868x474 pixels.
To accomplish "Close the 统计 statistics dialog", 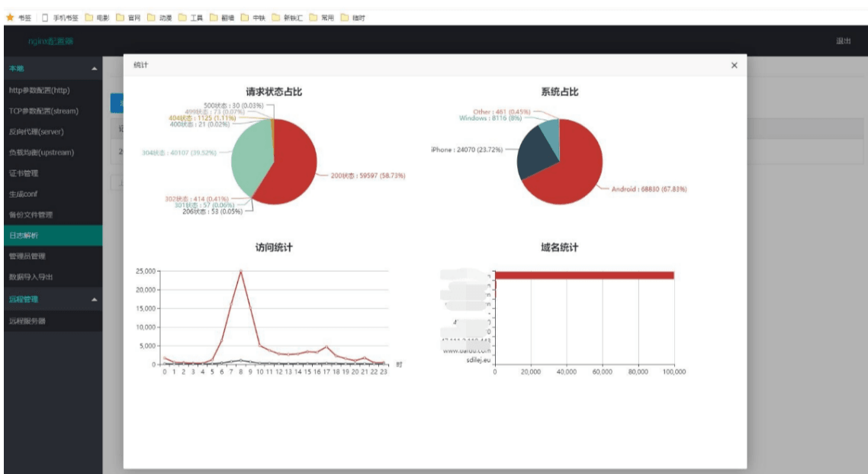I will click(x=734, y=63).
